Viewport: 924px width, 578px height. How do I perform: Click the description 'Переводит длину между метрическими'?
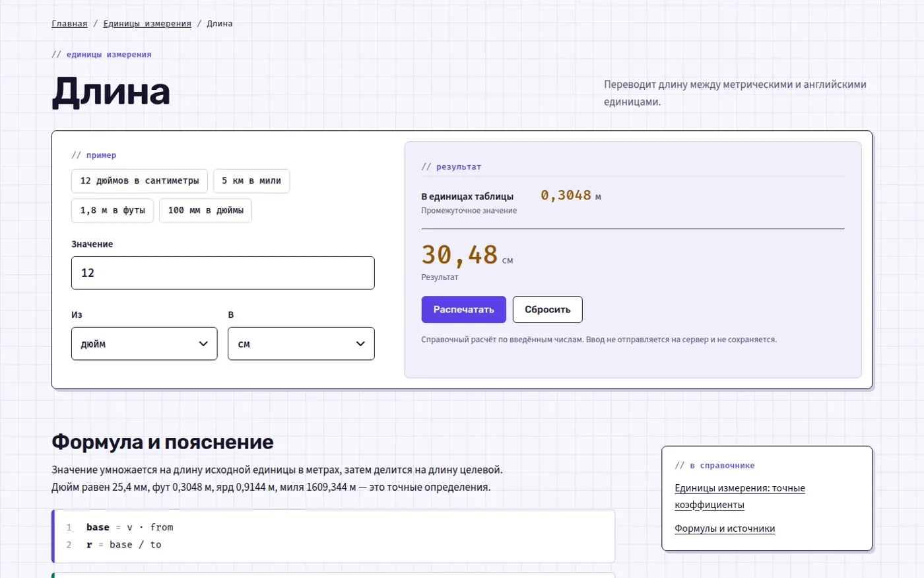[x=735, y=93]
